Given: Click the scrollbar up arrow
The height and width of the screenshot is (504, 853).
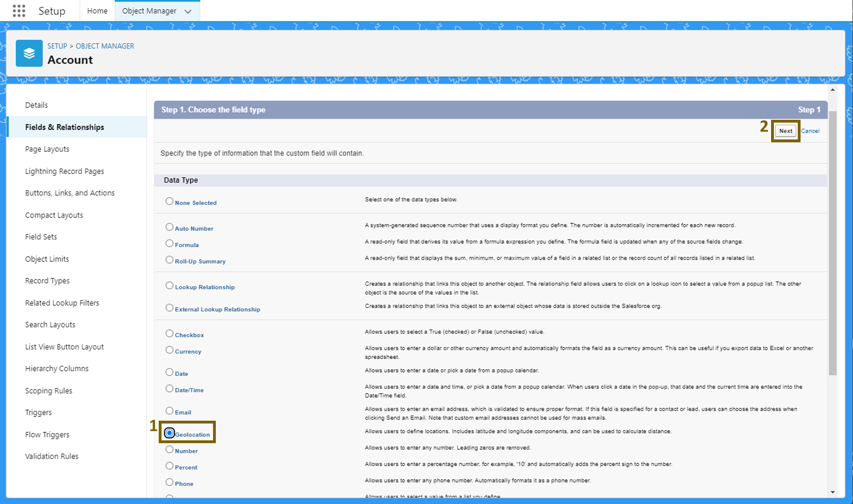Looking at the screenshot, I should 833,89.
